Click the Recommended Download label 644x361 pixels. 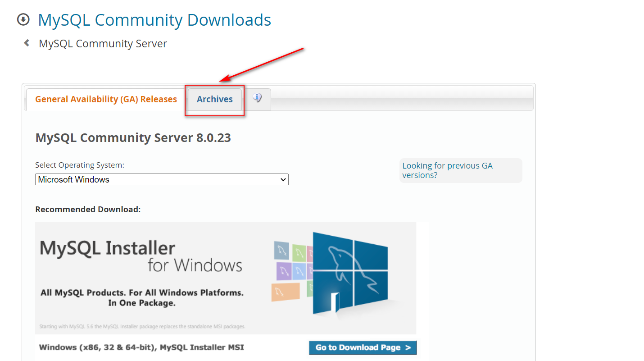88,210
